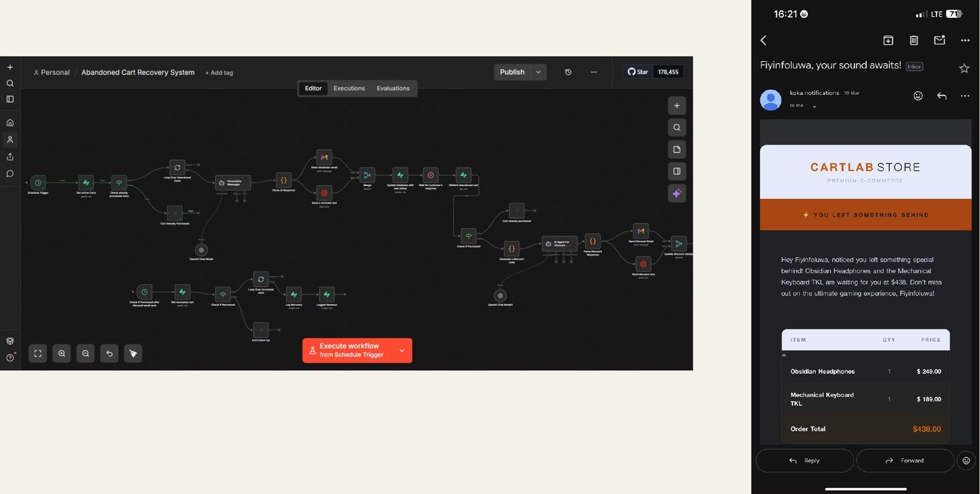Open the help question mark icon
The image size is (980, 494).
click(10, 357)
